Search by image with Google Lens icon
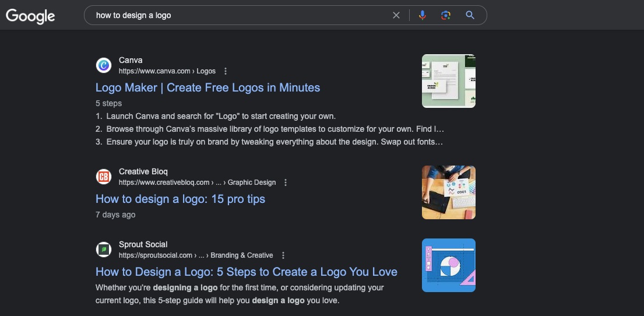This screenshot has height=316, width=644. 446,15
